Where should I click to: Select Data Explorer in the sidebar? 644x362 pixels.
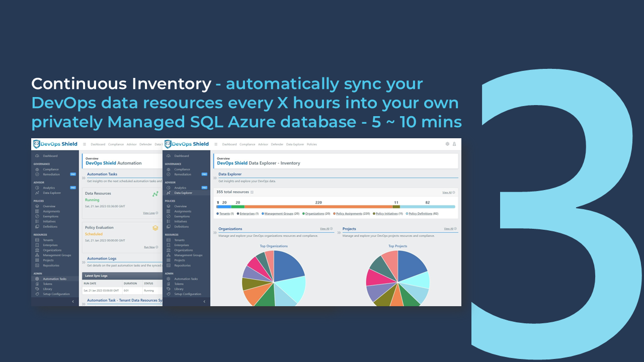(x=183, y=193)
